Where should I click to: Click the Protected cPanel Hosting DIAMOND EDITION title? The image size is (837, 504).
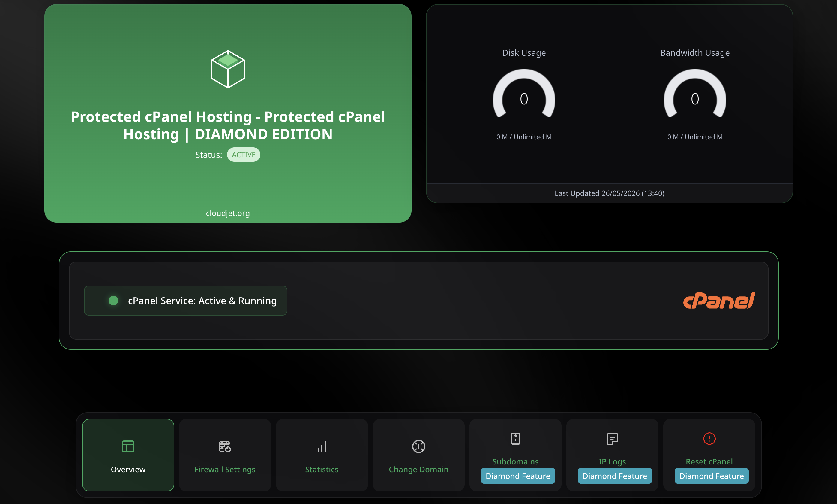pos(228,125)
